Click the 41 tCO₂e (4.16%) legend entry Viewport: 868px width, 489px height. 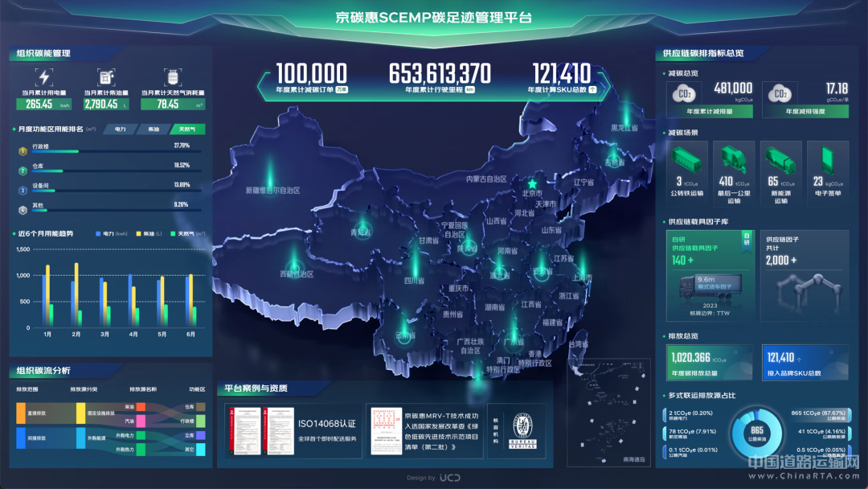[x=823, y=434]
